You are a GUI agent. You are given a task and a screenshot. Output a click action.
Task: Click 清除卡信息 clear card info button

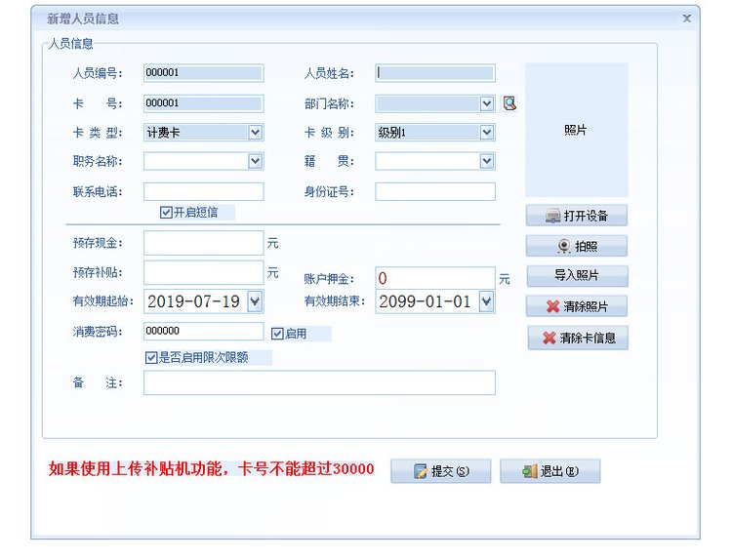click(578, 339)
